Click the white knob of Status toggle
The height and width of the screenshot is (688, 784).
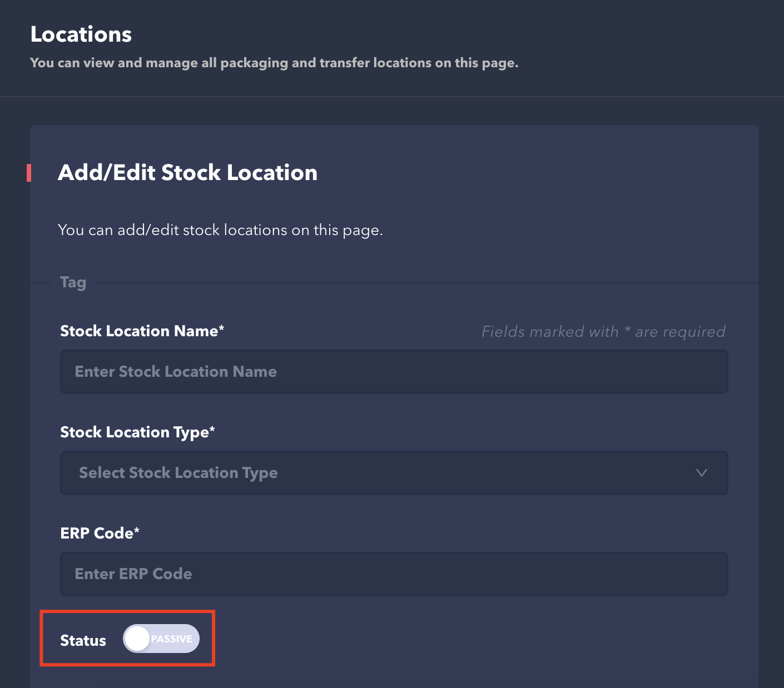(137, 639)
